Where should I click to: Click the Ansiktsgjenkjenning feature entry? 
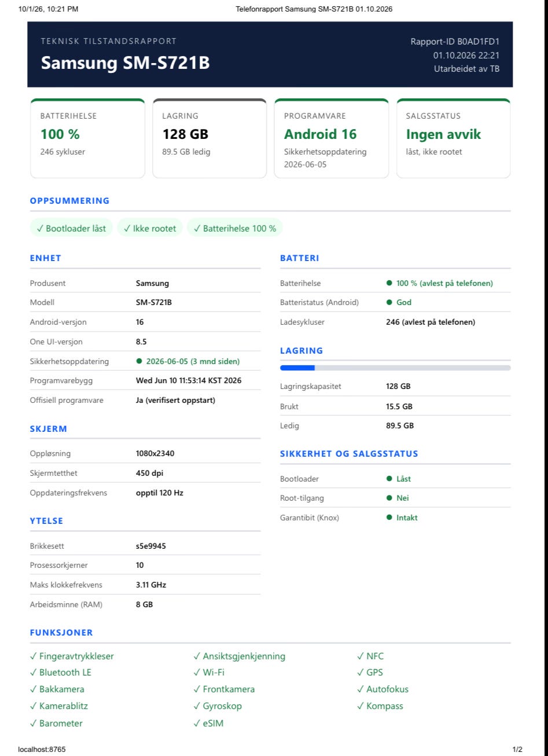[240, 656]
